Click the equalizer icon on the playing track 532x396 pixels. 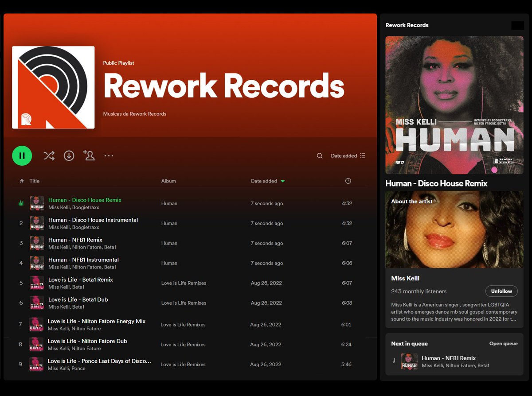(x=21, y=203)
